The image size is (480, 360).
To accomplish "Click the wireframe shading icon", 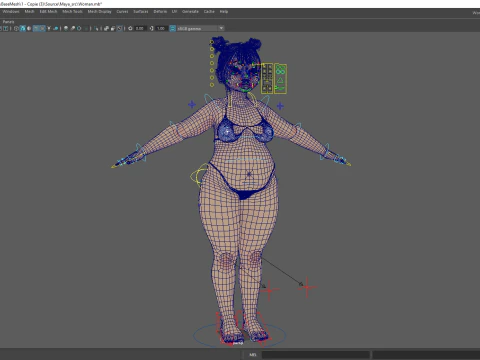I will tap(16, 29).
